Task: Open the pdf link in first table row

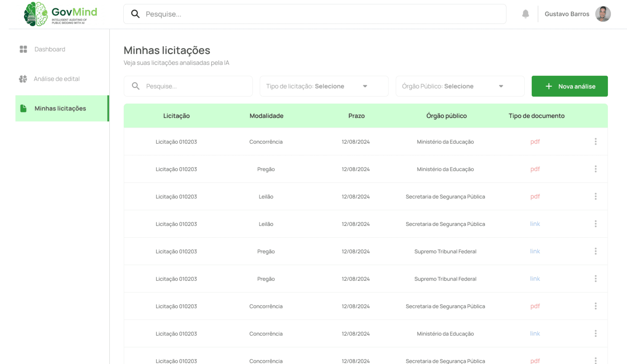Action: [x=535, y=142]
